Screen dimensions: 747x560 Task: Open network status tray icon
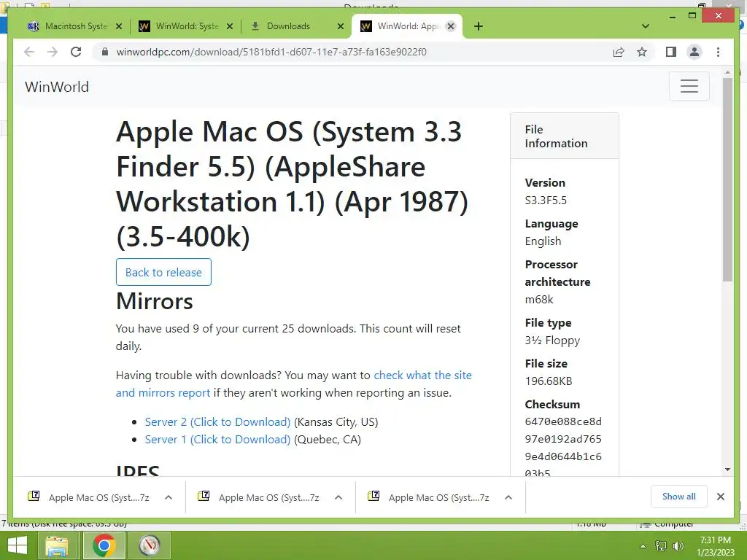(661, 546)
